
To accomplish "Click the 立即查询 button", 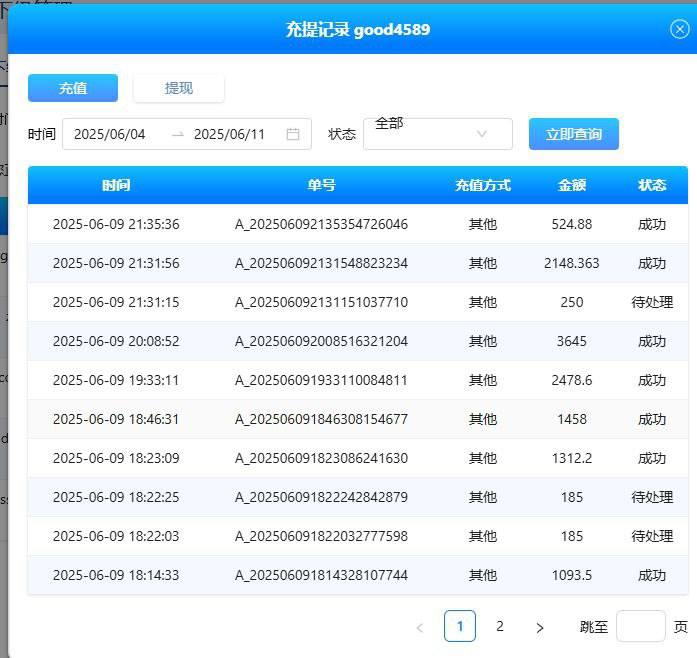I will coord(573,134).
